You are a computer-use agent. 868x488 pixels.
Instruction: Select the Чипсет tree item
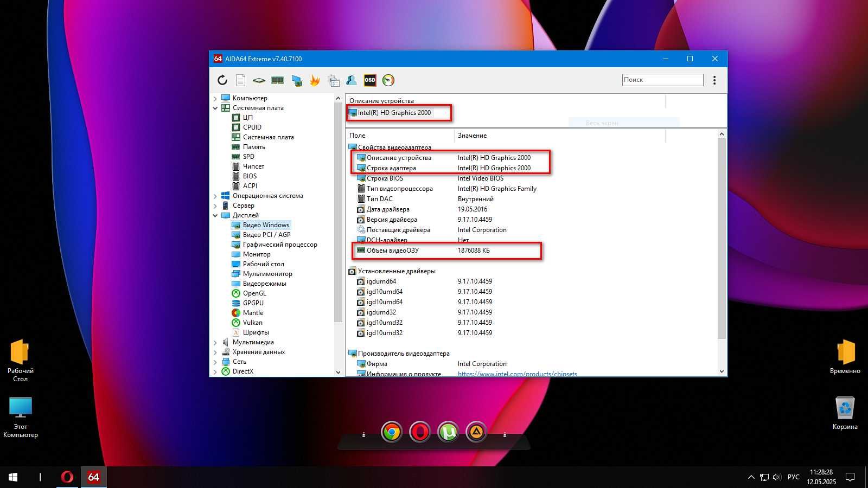pyautogui.click(x=253, y=166)
